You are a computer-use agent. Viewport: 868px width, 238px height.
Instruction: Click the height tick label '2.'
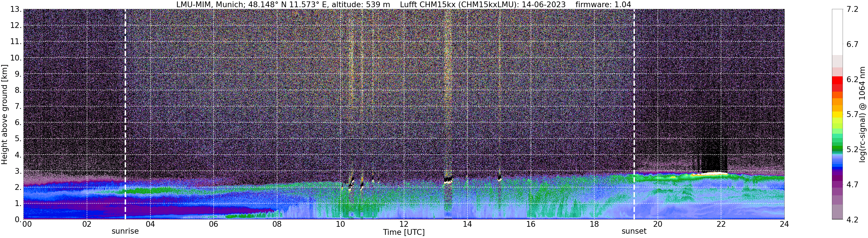pyautogui.click(x=18, y=187)
